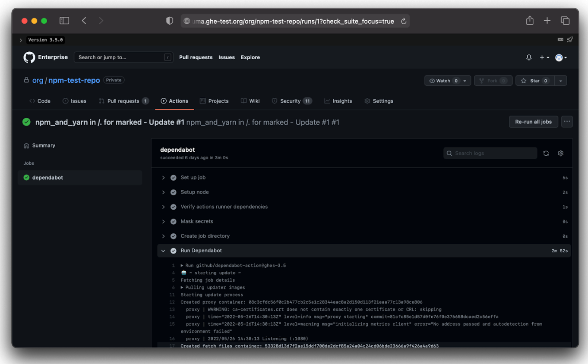Show the Safari tab overview
Screen dimensions: 588x364
(565, 21)
